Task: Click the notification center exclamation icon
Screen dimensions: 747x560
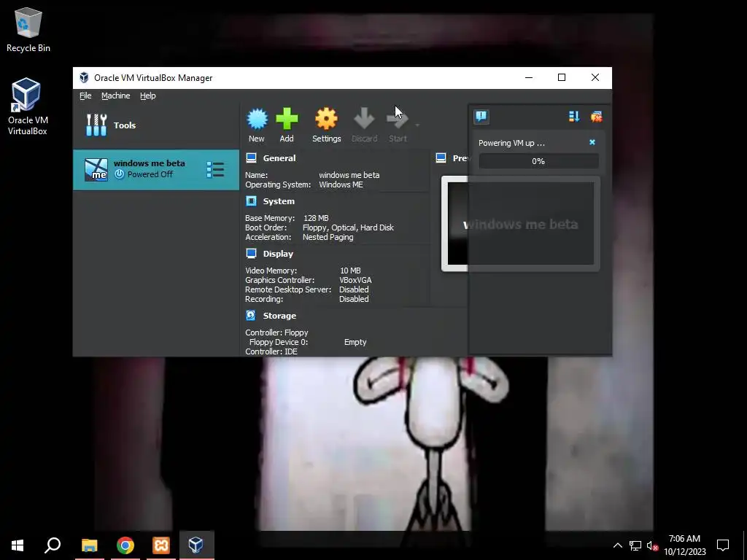Action: [x=481, y=116]
